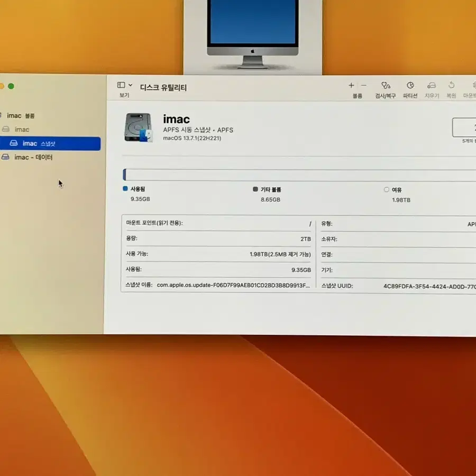
Task: Click the 스냅샷 이름 com.apple.os.update value
Action: tap(233, 285)
